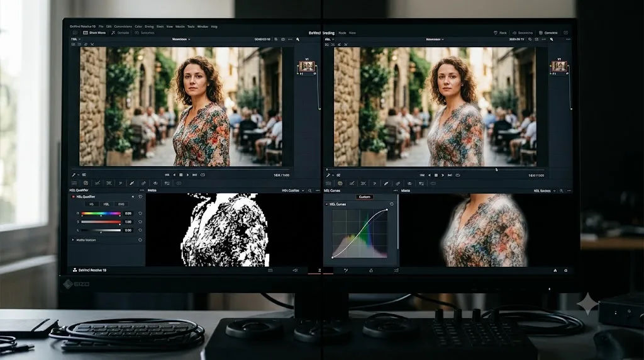Image resolution: width=644 pixels, height=360 pixels.
Task: Play forward in the Curves-side viewer
Action: (x=443, y=176)
